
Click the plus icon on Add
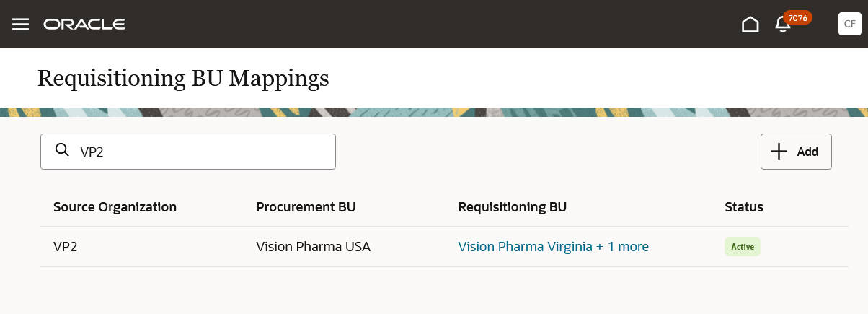pos(779,152)
